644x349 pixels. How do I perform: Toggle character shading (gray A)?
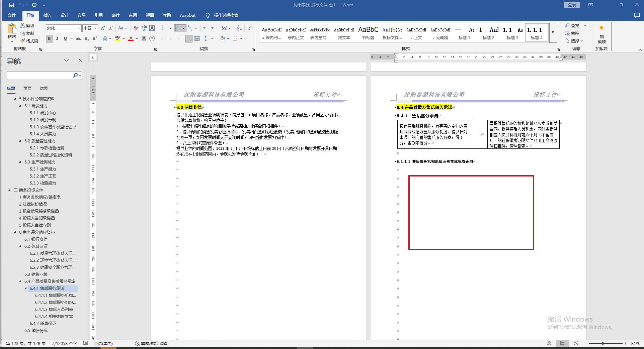(x=144, y=38)
